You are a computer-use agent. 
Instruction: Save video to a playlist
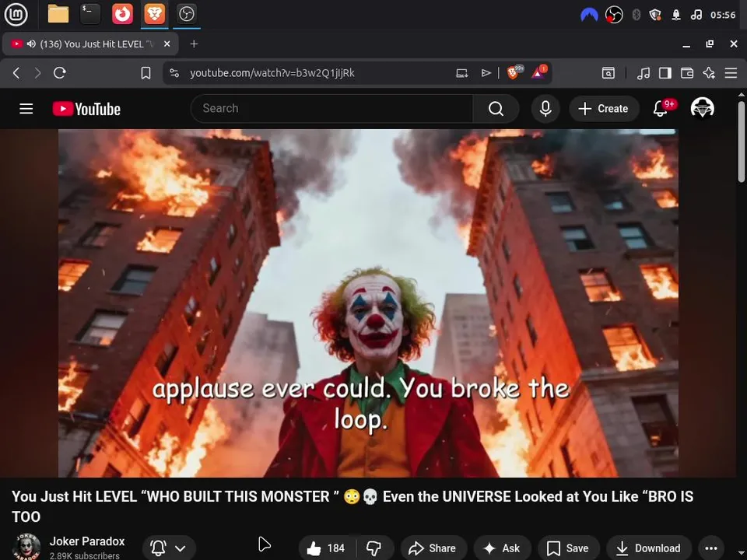pyautogui.click(x=568, y=548)
